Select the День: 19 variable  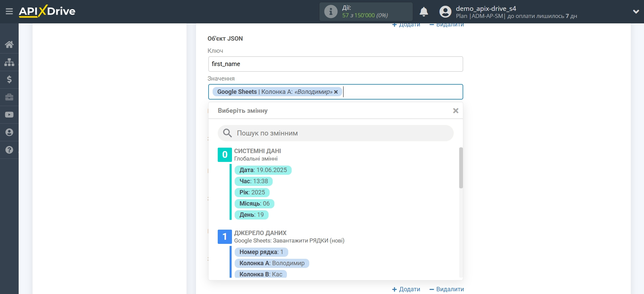coord(251,215)
